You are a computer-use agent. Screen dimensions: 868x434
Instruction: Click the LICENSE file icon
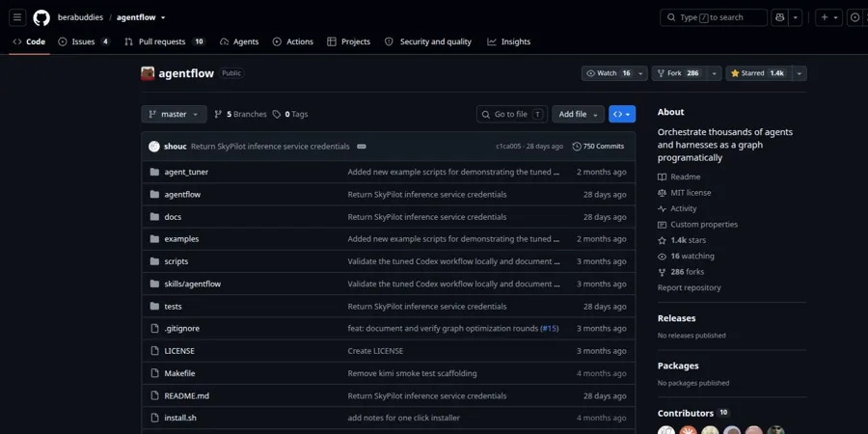pos(154,351)
